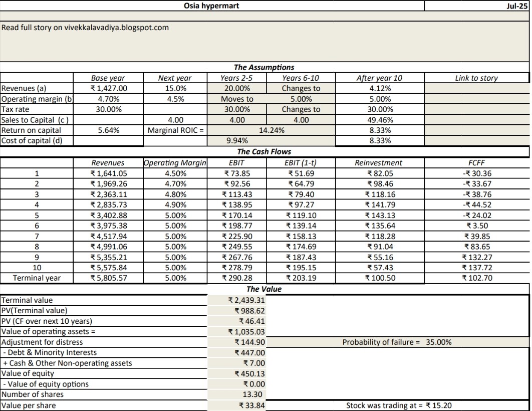Screen dimensions: 532x411
Task: Click base year operating margin 4.70%
Action: point(109,99)
